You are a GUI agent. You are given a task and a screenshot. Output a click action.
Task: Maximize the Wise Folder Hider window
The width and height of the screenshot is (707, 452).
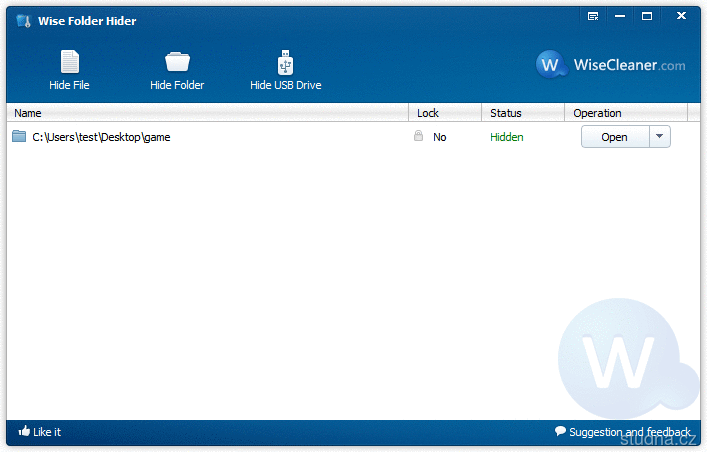(x=647, y=16)
